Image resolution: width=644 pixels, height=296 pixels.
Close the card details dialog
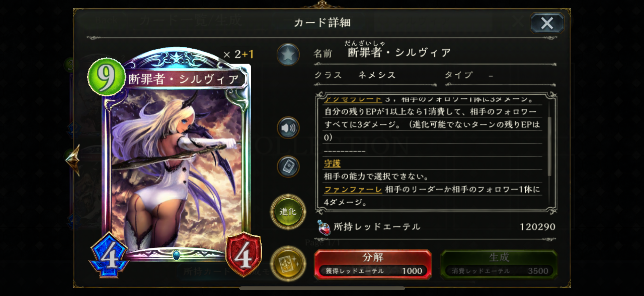click(x=547, y=23)
